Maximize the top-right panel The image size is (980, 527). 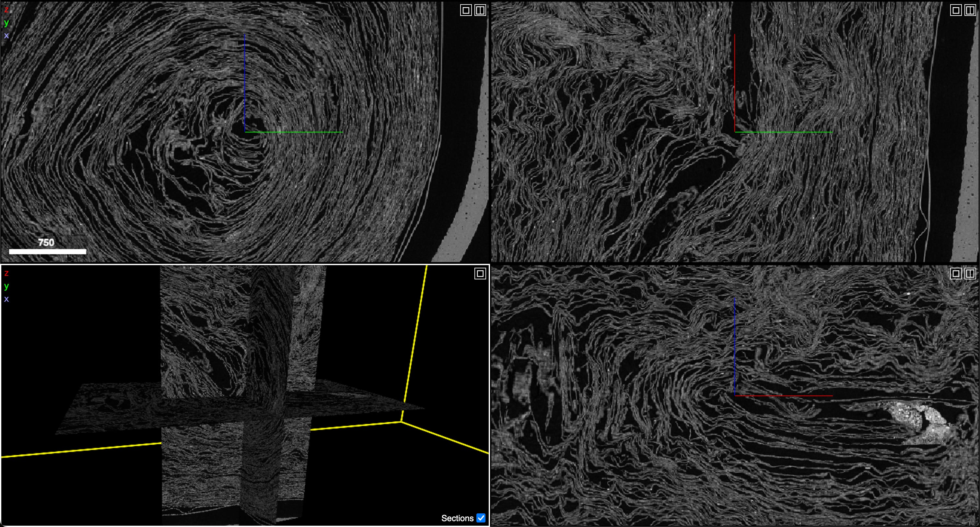[956, 10]
